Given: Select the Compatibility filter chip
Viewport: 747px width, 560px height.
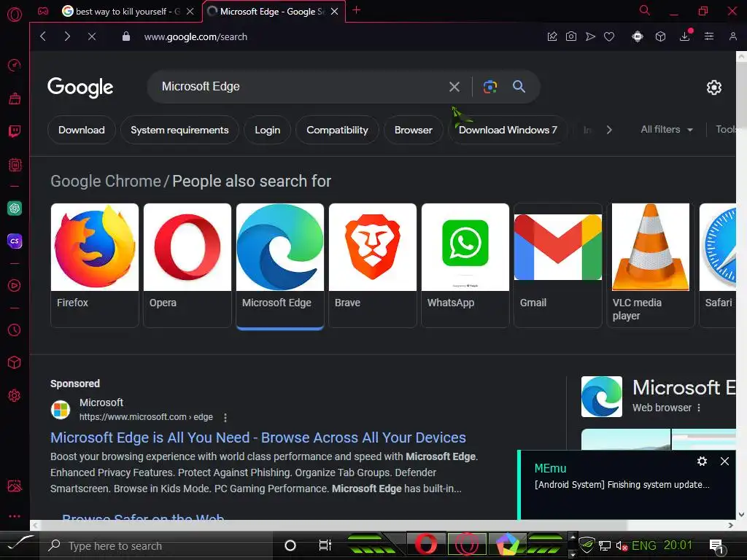Looking at the screenshot, I should point(337,130).
